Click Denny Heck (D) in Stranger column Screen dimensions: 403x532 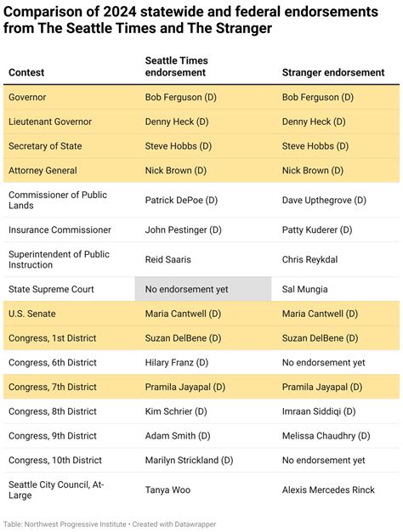(x=314, y=122)
